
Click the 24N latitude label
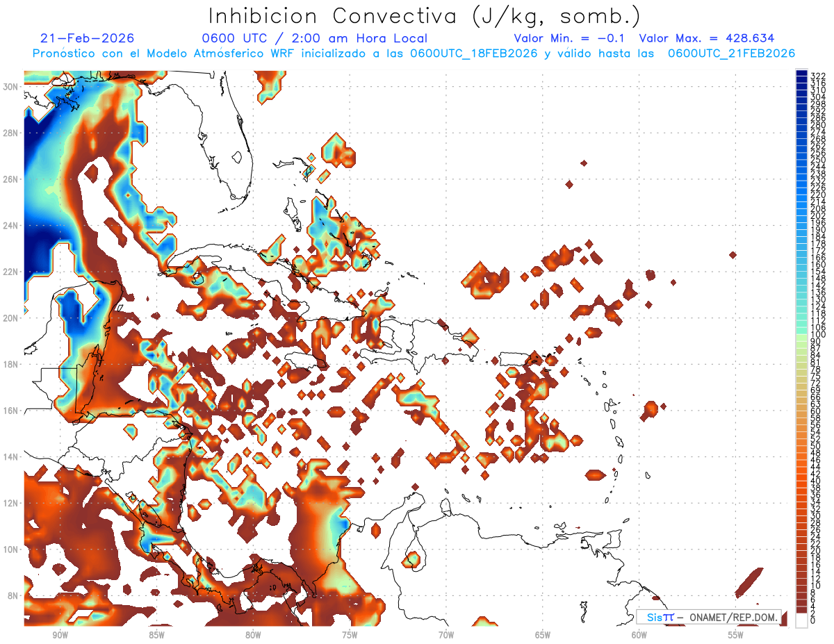click(12, 226)
